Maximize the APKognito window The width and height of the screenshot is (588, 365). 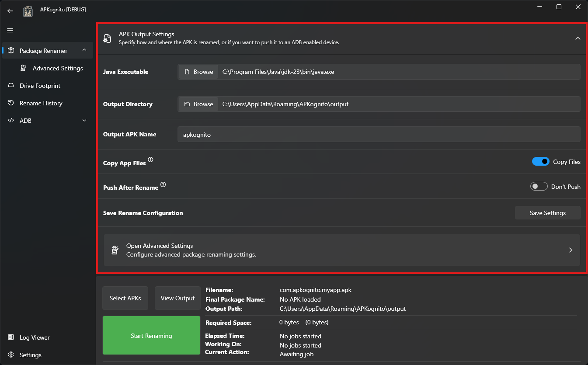[559, 7]
